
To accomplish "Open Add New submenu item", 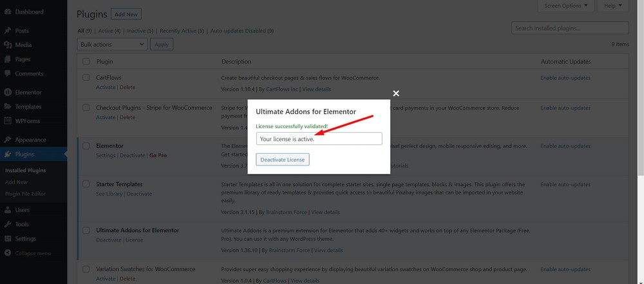I will pos(17,182).
